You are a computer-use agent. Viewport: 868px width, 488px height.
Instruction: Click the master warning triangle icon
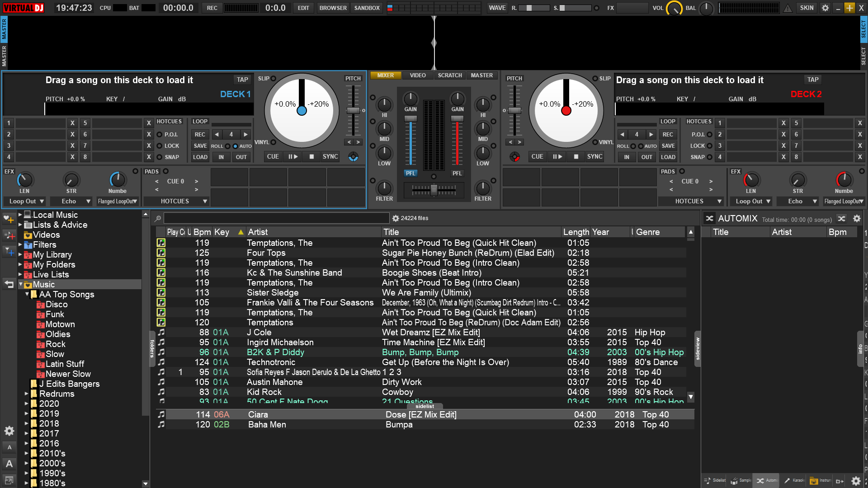coord(788,8)
